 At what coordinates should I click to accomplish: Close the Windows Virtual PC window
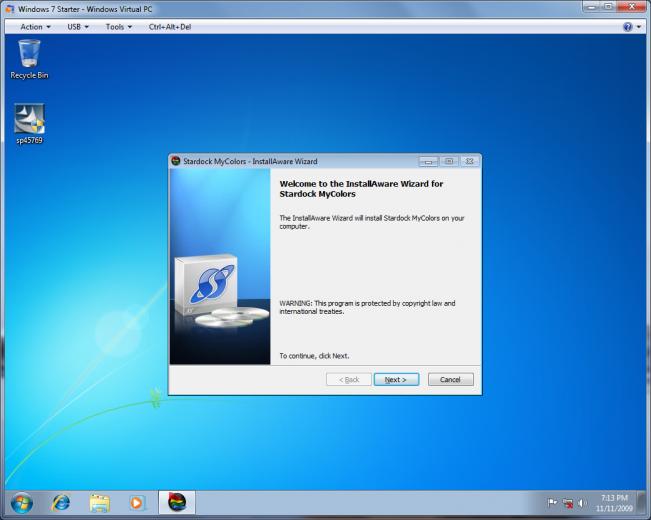(632, 7)
